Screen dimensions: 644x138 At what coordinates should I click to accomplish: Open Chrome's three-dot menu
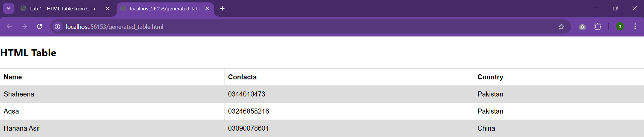pyautogui.click(x=635, y=26)
